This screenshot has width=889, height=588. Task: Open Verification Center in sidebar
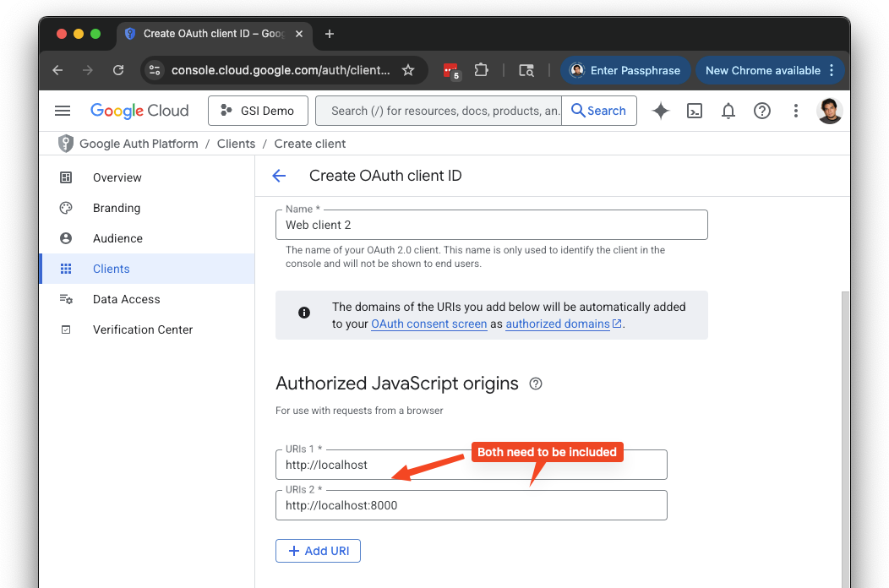click(143, 329)
